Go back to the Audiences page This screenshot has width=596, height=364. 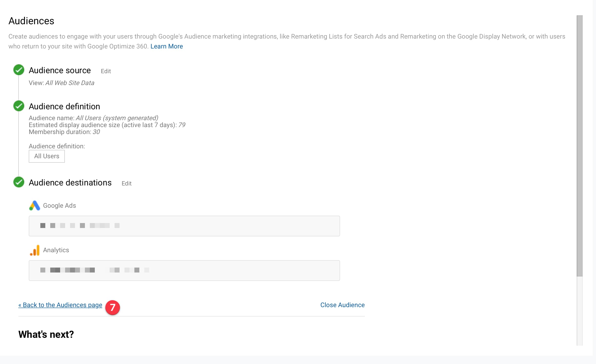tap(60, 305)
